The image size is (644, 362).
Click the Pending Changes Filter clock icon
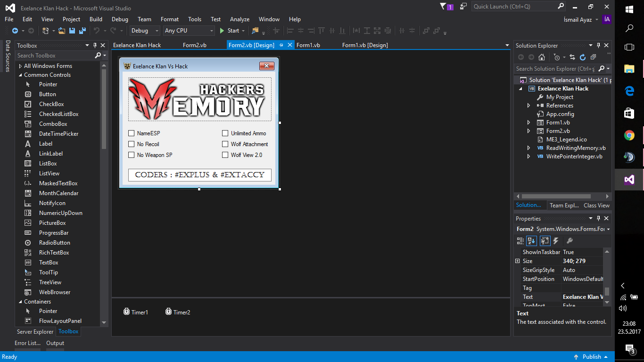click(557, 57)
